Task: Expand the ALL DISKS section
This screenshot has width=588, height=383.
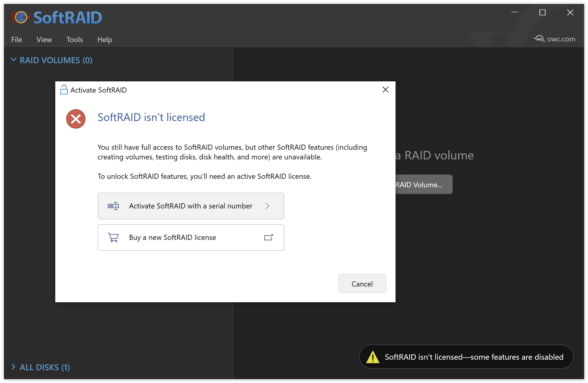Action: (14, 367)
